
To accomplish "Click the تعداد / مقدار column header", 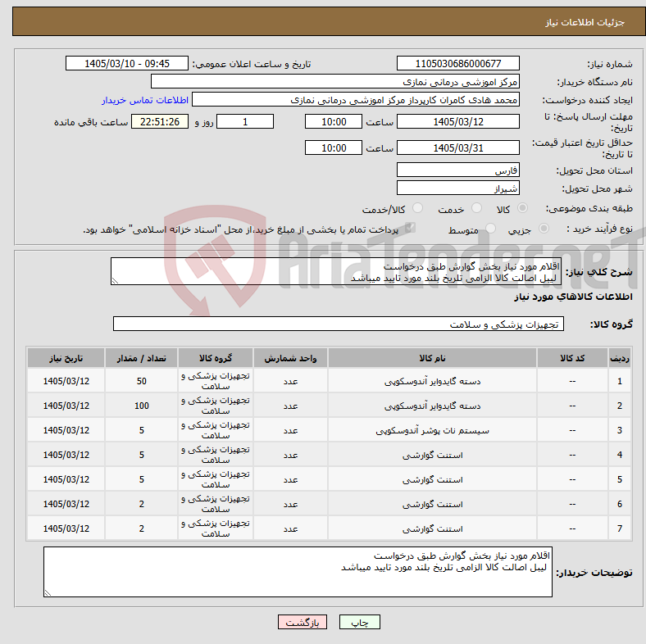I will (141, 358).
